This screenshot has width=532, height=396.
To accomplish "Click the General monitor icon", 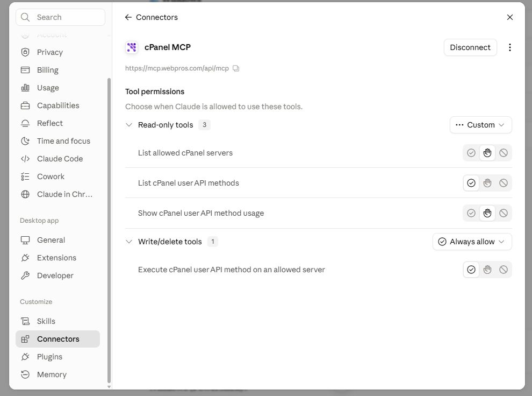I will pyautogui.click(x=25, y=240).
